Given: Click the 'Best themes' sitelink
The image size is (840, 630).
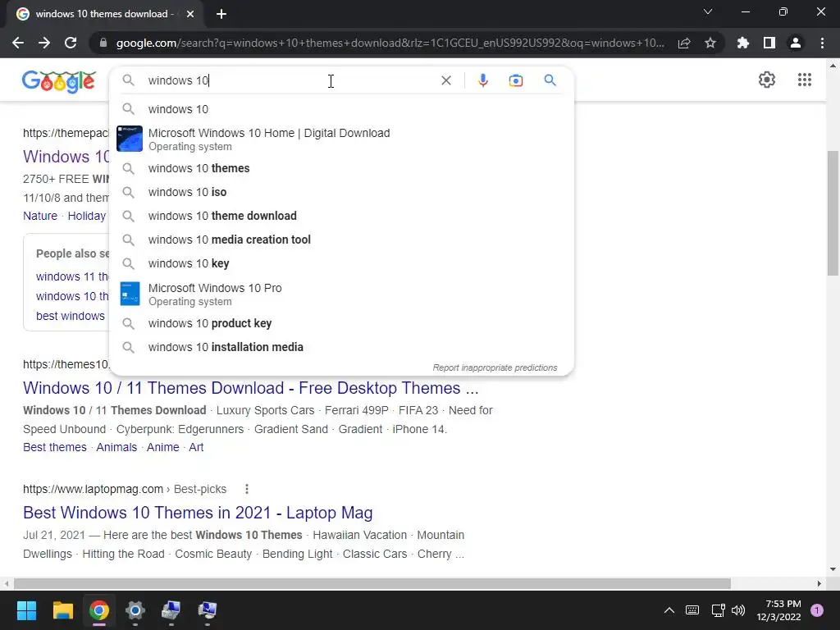Looking at the screenshot, I should [x=55, y=447].
